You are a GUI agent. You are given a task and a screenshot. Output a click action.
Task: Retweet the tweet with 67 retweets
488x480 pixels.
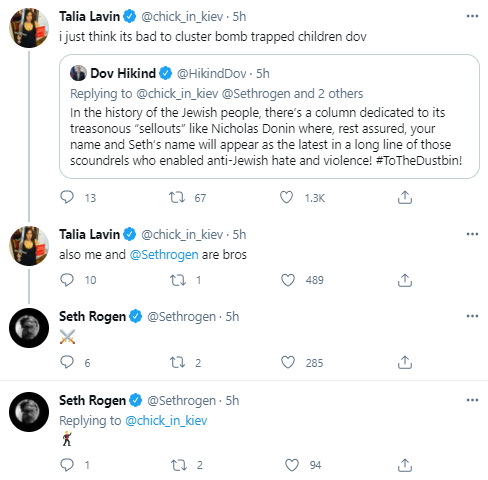pyautogui.click(x=177, y=198)
